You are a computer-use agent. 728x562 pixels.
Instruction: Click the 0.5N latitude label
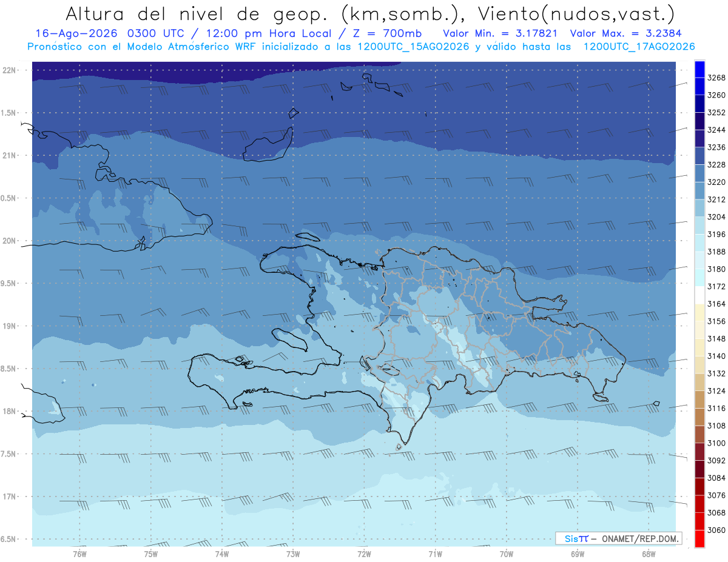click(x=9, y=198)
